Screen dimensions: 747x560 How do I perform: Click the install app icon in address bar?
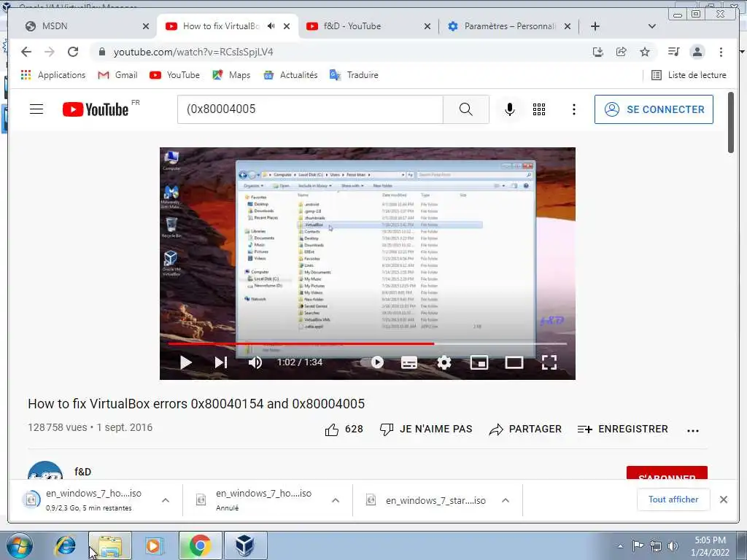(x=598, y=52)
